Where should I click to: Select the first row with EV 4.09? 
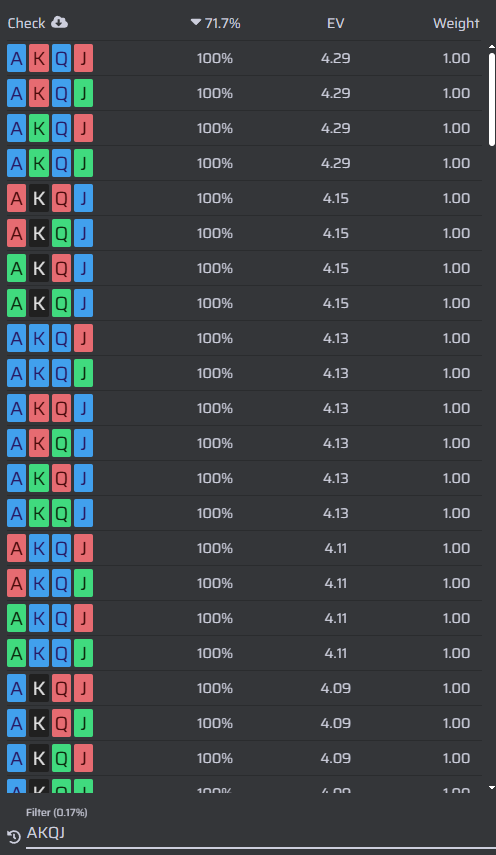coord(244,688)
